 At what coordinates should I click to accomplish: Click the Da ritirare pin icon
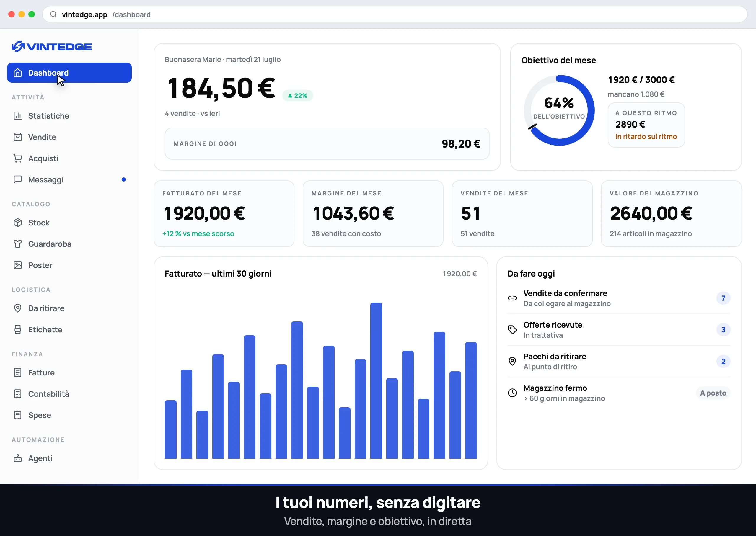(x=18, y=308)
